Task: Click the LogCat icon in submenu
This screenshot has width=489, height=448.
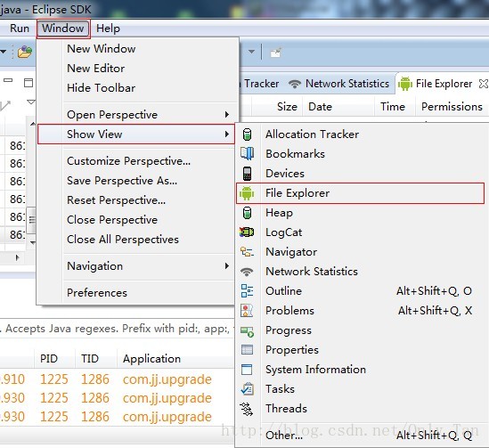Action: tap(247, 232)
